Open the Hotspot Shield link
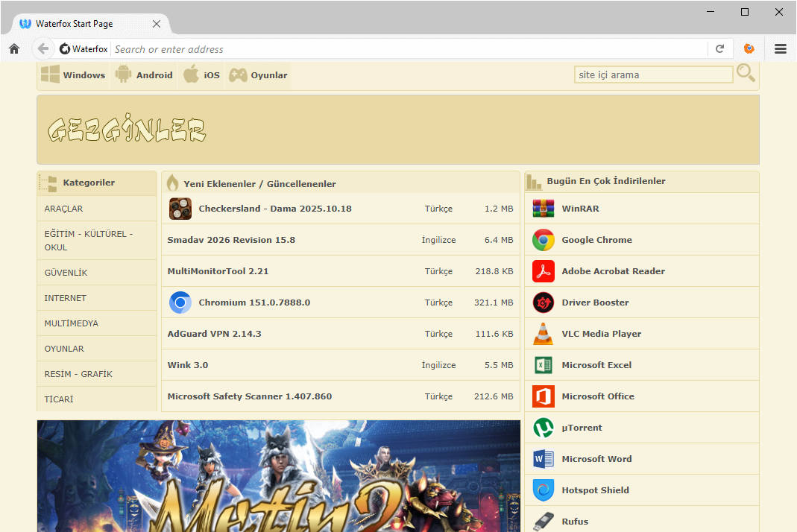Screen dimensions: 797x532 (x=595, y=490)
